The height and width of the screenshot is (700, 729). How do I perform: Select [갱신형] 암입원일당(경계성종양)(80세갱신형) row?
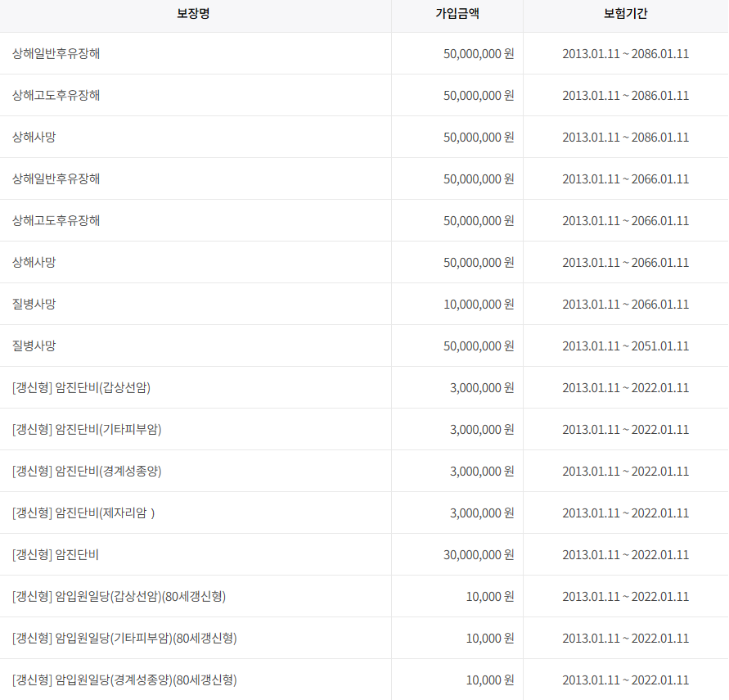pyautogui.click(x=364, y=680)
